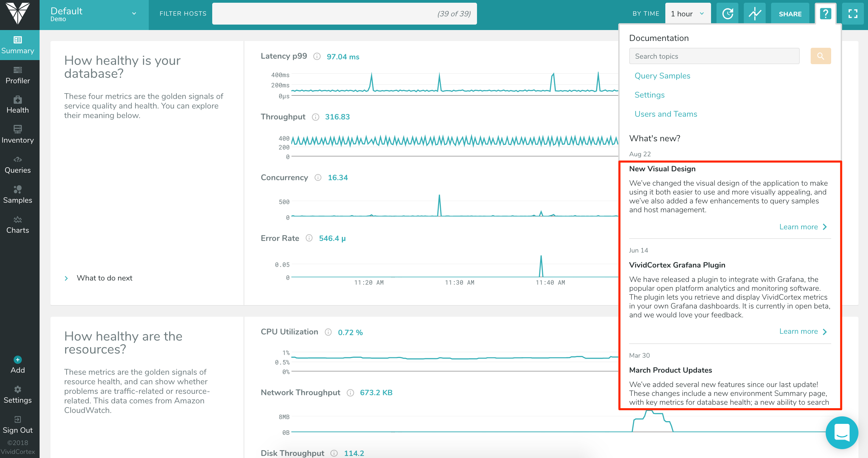Click the pulse chart icon in header
Image resolution: width=868 pixels, height=458 pixels.
pyautogui.click(x=754, y=14)
